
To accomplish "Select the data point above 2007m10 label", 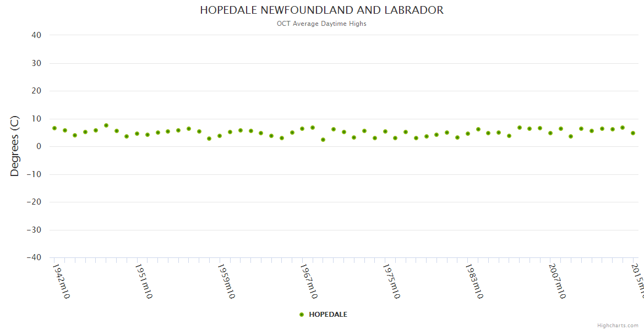I will (550, 133).
